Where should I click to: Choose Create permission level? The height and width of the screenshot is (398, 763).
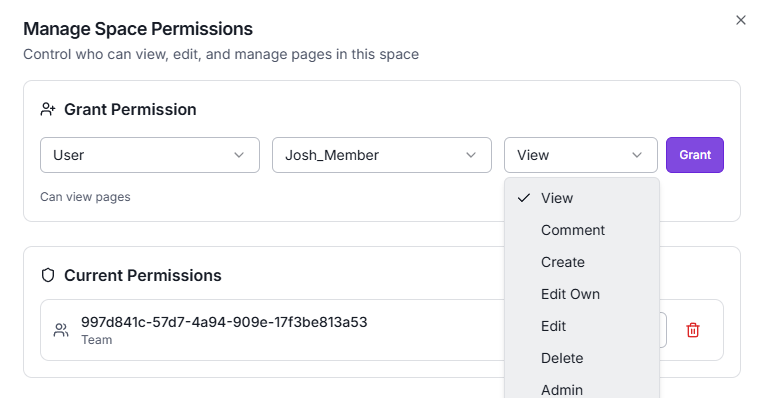coord(582,262)
